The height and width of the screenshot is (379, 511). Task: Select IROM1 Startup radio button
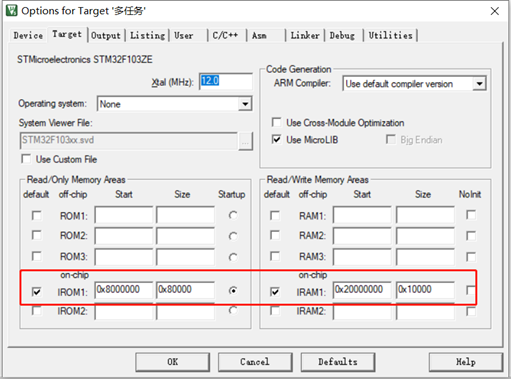click(x=233, y=290)
